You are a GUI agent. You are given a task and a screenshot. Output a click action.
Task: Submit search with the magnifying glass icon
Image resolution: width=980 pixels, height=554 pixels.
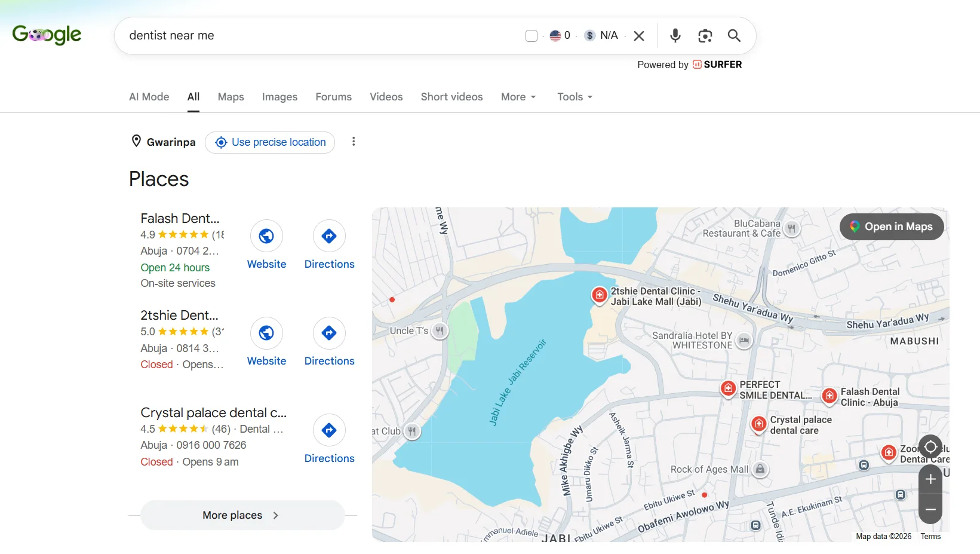pyautogui.click(x=735, y=36)
